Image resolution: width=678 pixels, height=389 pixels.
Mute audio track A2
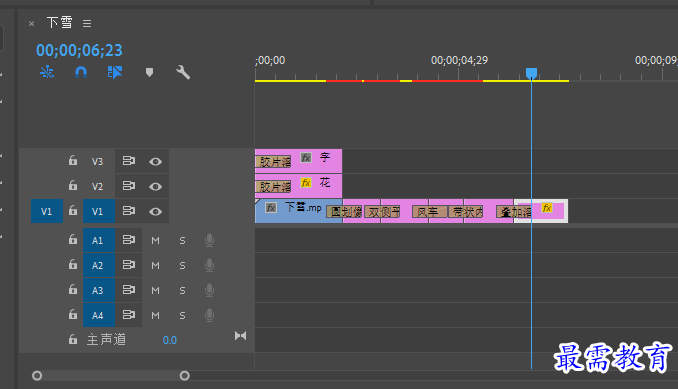click(x=155, y=265)
